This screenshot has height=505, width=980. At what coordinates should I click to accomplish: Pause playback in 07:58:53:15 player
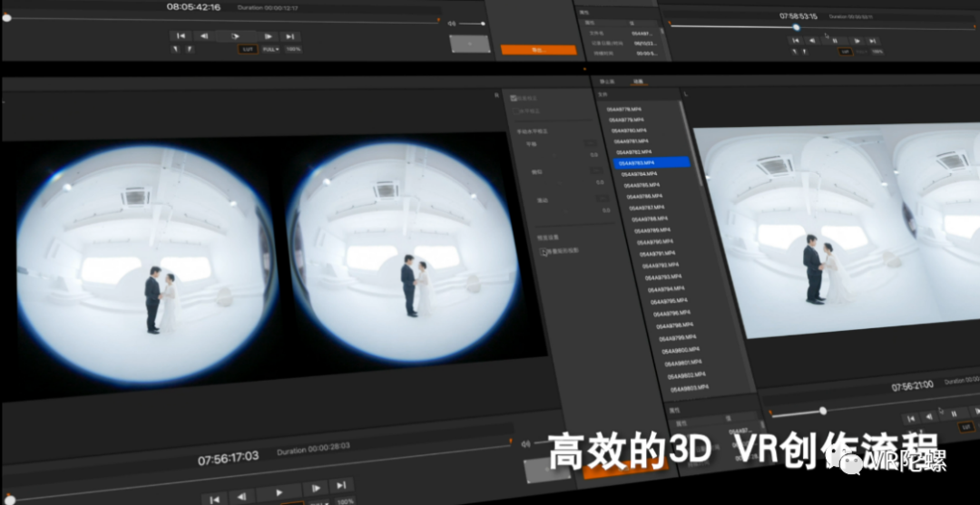[835, 40]
